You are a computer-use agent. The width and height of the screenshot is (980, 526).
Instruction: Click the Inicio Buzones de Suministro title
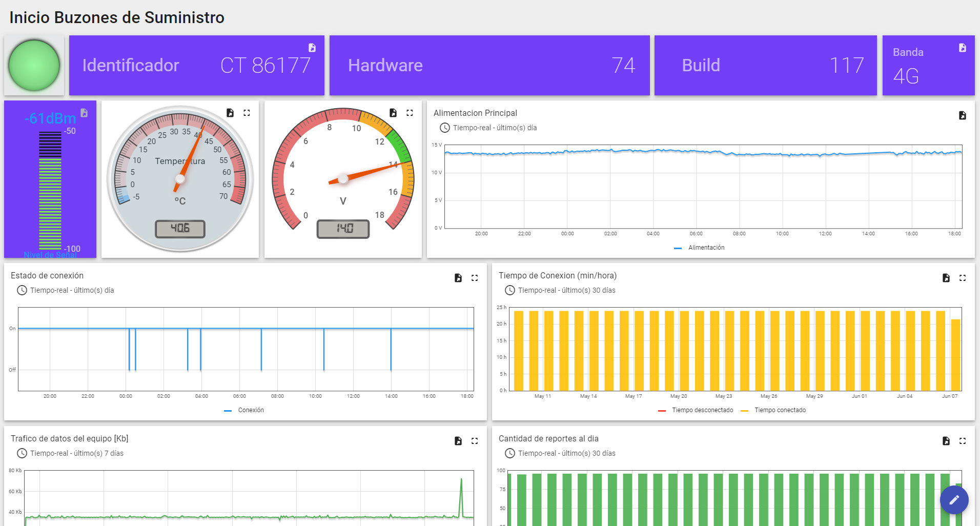117,17
